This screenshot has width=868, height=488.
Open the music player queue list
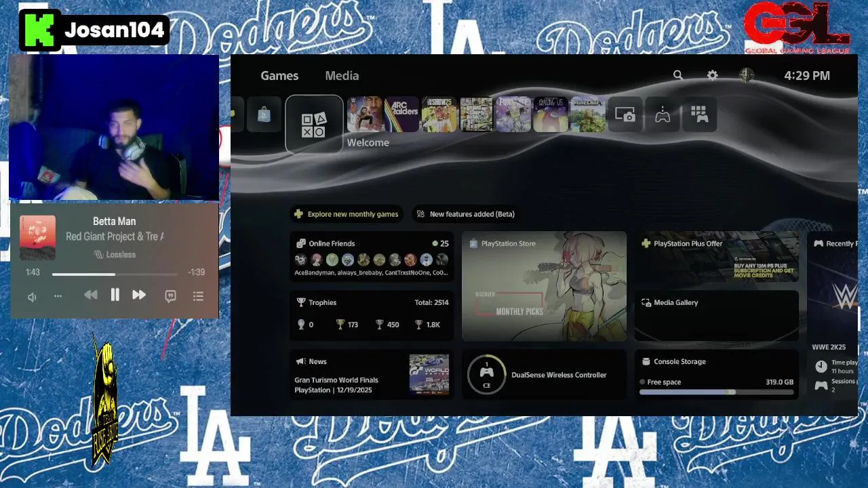click(198, 296)
